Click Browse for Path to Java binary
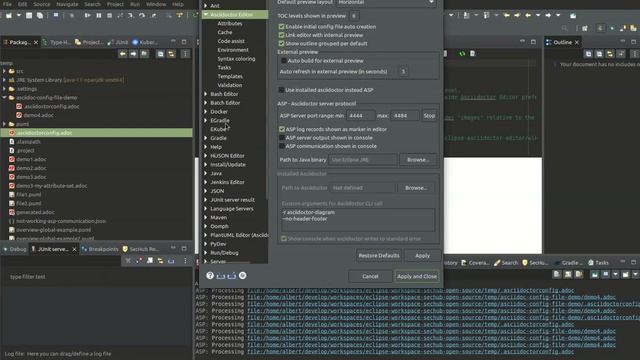640x360 pixels. tap(418, 160)
